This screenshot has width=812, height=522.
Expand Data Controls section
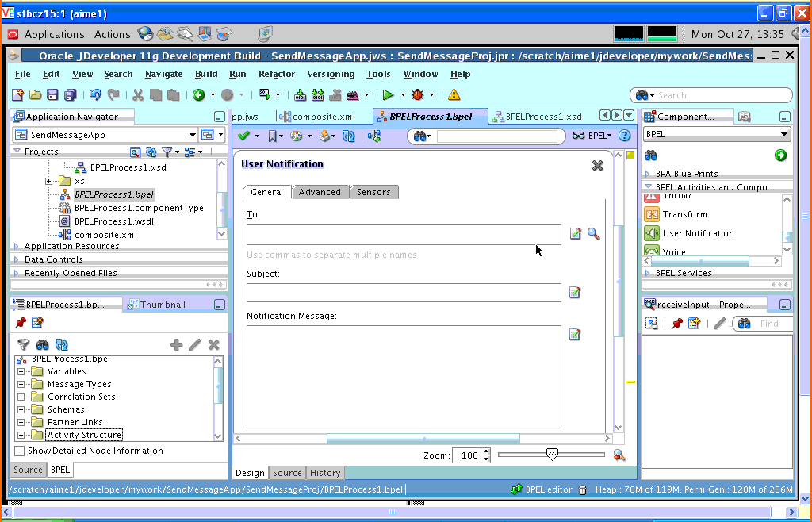(16, 259)
